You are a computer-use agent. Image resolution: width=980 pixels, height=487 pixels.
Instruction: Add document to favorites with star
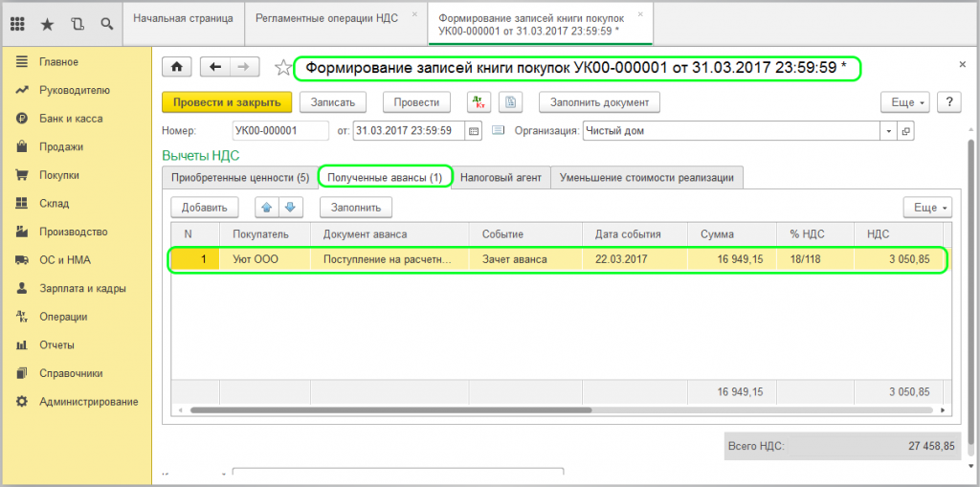point(282,68)
